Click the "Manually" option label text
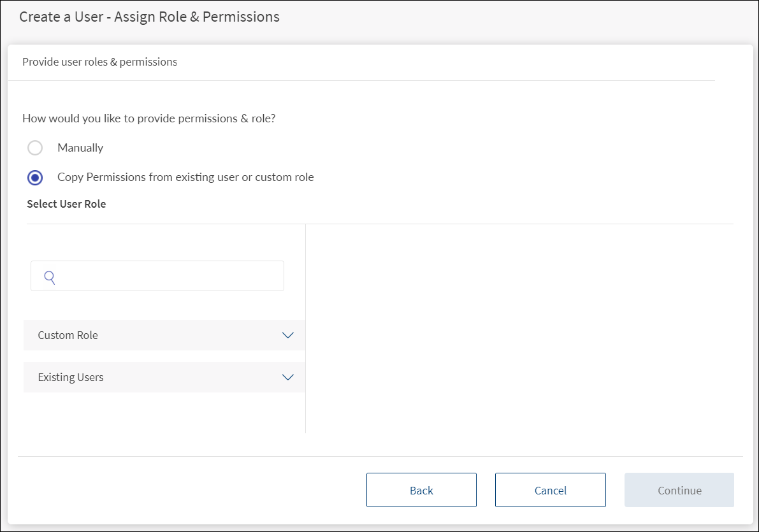 coord(80,148)
